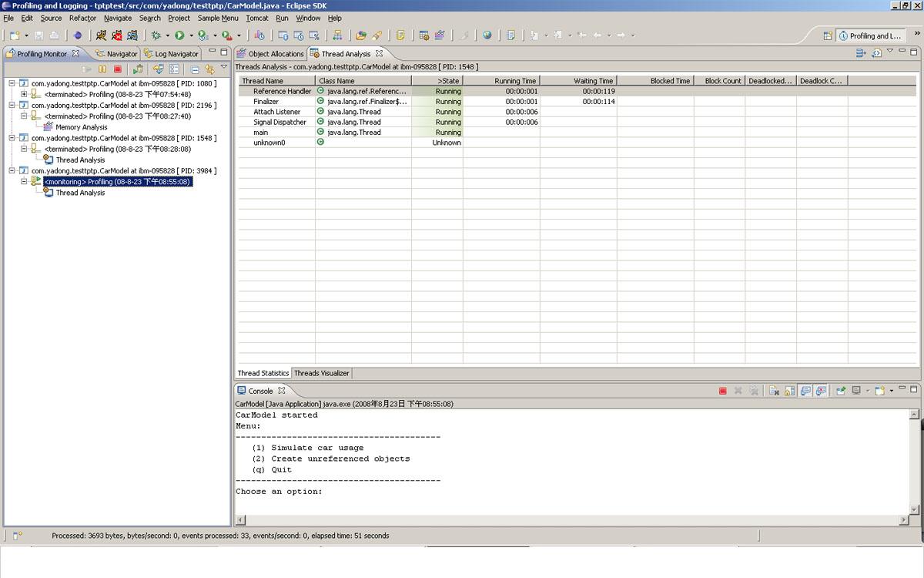The image size is (924, 578).
Task: Switch to Threads Visualizer tab
Action: (321, 373)
